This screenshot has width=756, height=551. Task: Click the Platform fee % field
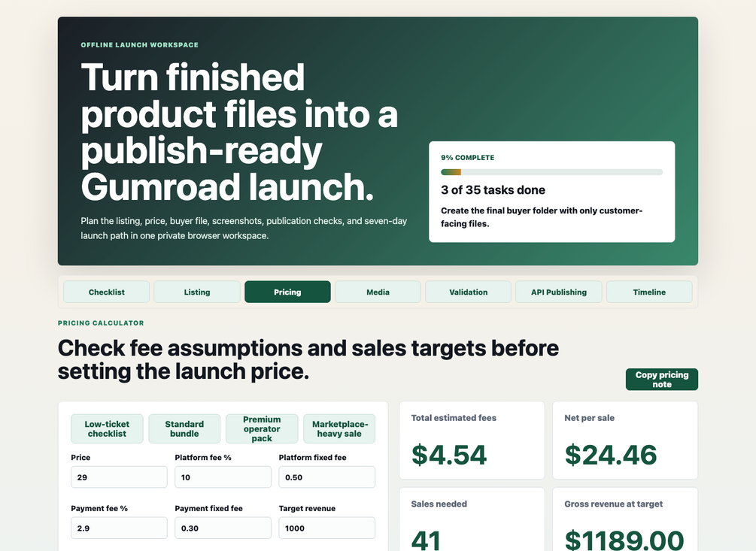pyautogui.click(x=223, y=477)
